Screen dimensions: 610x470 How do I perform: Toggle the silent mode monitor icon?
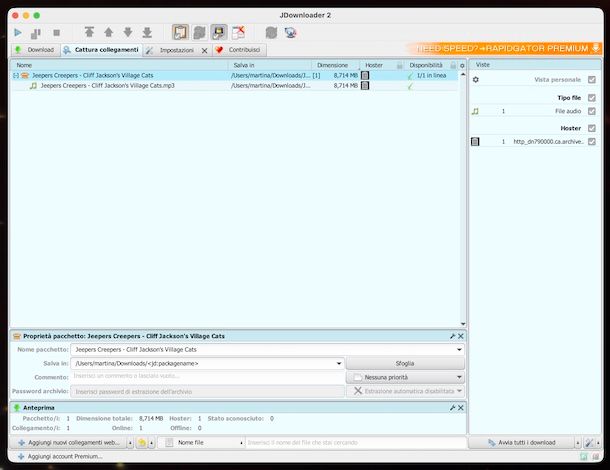pyautogui.click(x=219, y=32)
